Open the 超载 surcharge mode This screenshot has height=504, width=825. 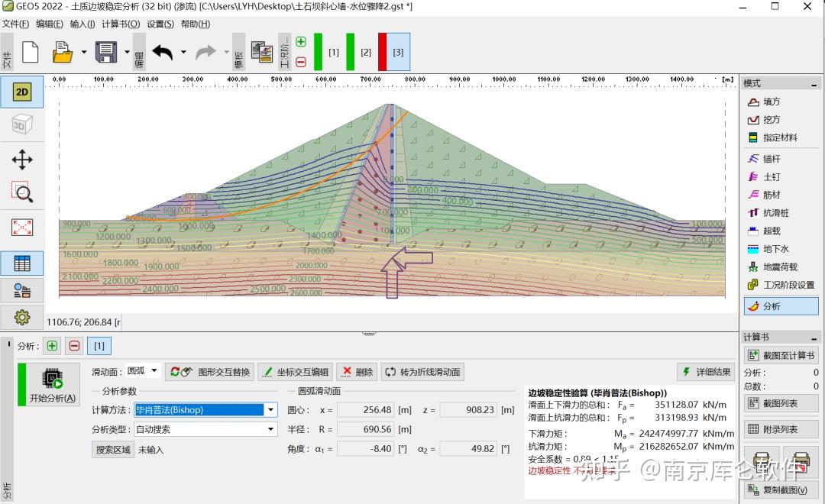coord(781,231)
